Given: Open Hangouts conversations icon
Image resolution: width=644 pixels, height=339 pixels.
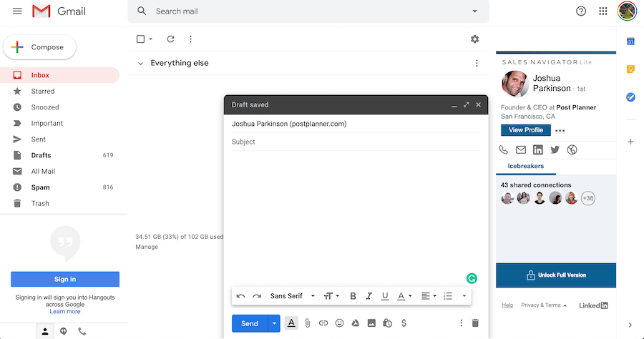Looking at the screenshot, I should [63, 331].
